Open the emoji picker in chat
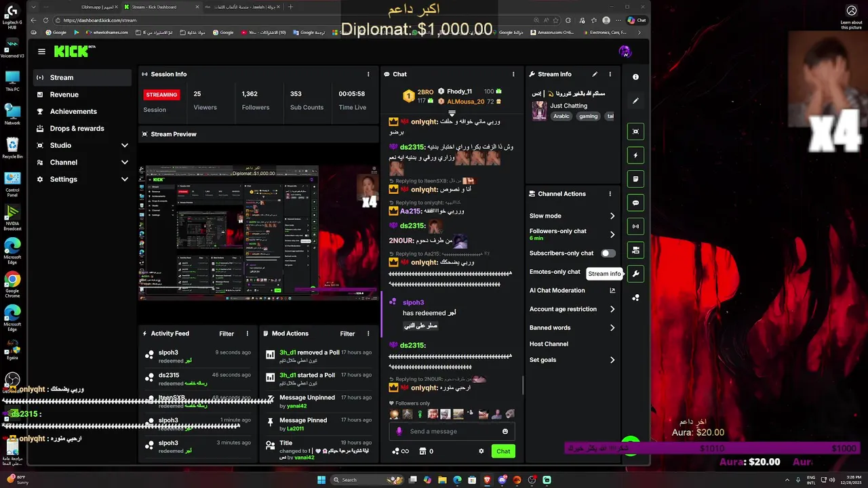Viewport: 868px width, 488px height. point(505,431)
